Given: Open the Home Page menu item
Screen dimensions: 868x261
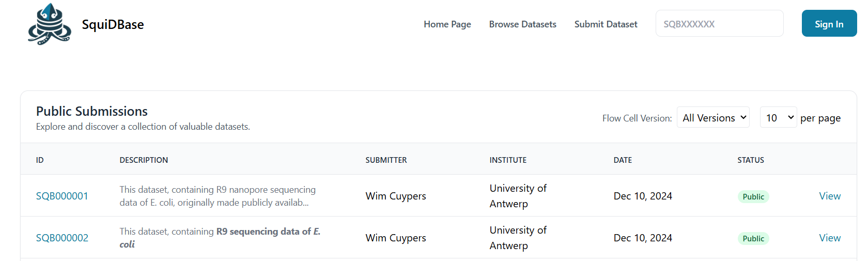Looking at the screenshot, I should (447, 24).
